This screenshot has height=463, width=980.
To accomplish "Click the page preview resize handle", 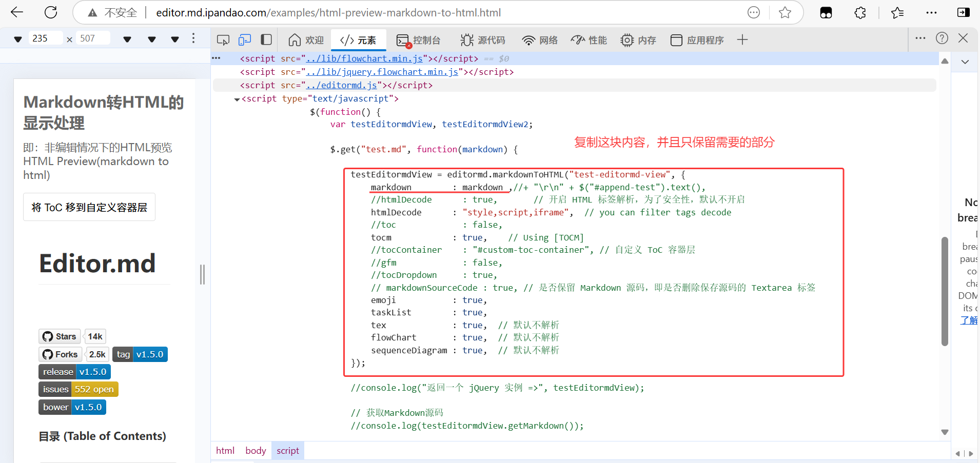I will pyautogui.click(x=203, y=274).
